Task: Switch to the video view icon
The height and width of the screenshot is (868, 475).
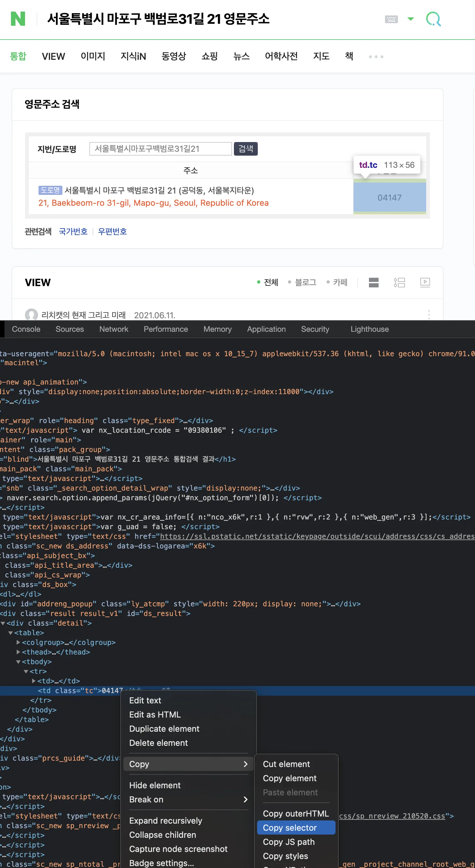Action: 425,282
